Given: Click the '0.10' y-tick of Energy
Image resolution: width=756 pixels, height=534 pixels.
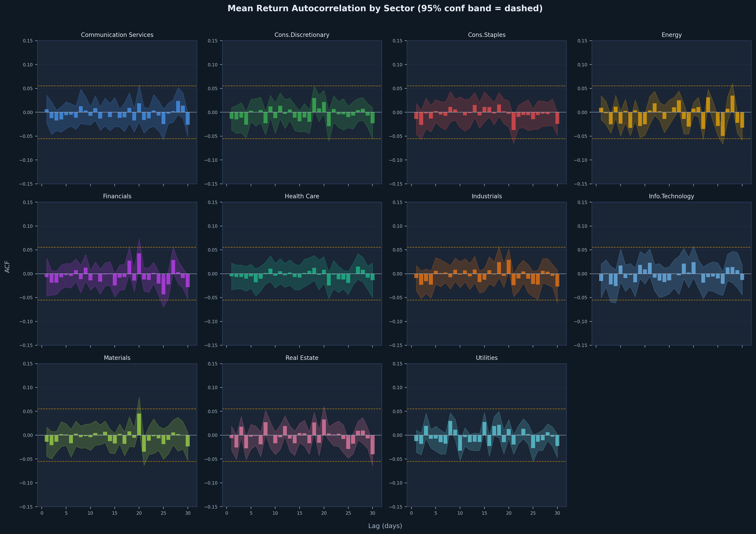Looking at the screenshot, I should click(x=582, y=64).
